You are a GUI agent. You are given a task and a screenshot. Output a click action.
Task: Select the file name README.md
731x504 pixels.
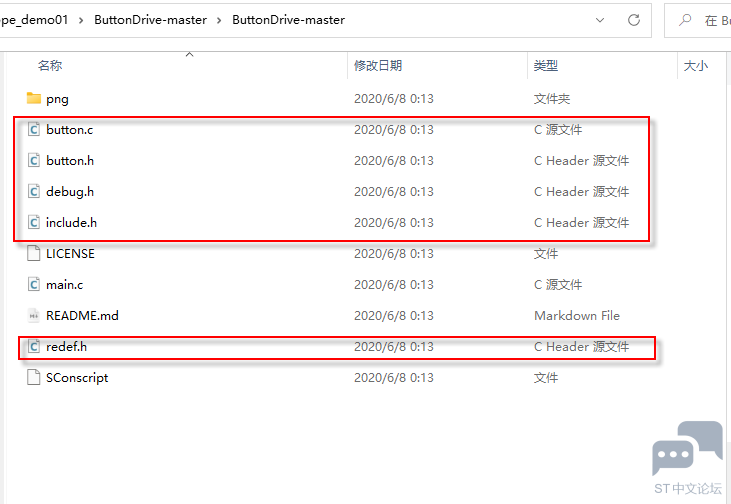(82, 316)
